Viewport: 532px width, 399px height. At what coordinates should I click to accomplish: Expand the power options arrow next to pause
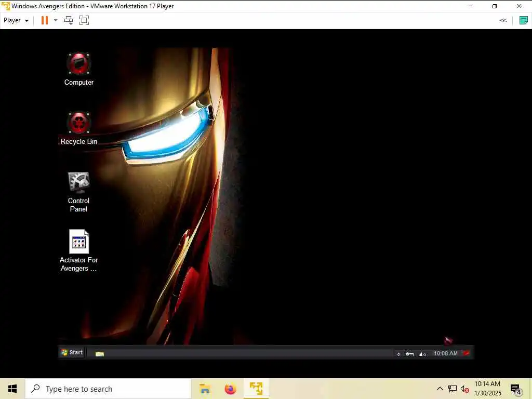(56, 20)
